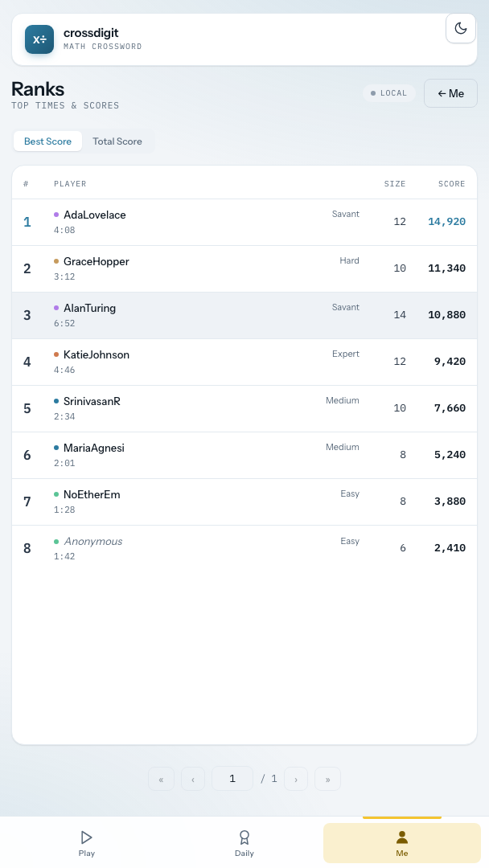Click the Expert difficulty label for KatieJohnson
The image size is (489, 868).
click(346, 354)
